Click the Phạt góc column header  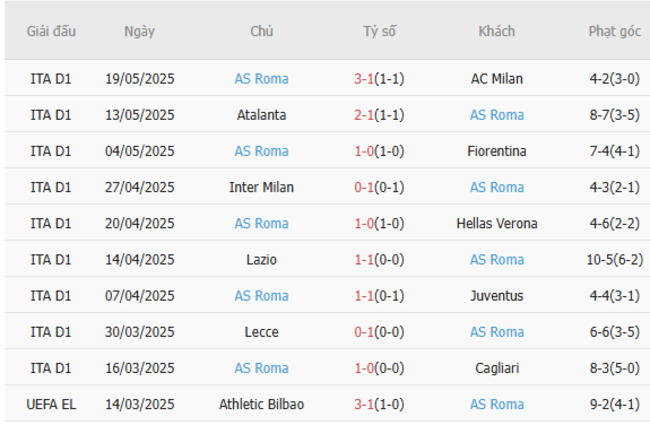[x=614, y=31]
